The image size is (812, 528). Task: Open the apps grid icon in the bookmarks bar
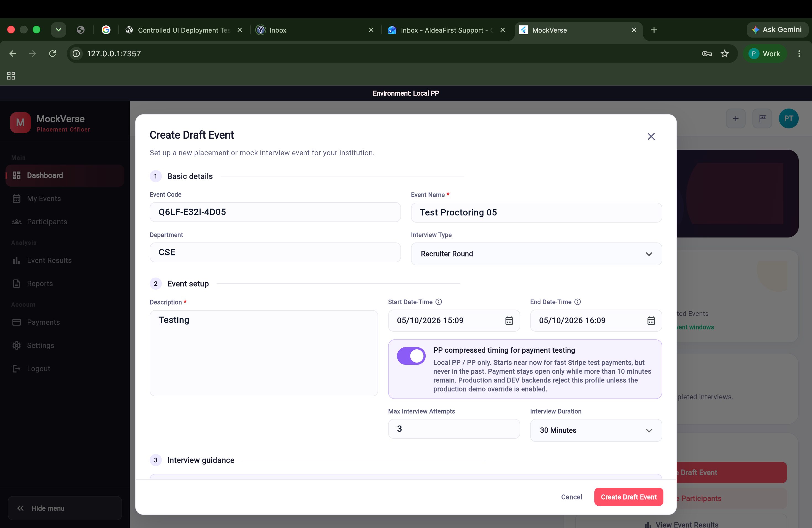(x=11, y=76)
